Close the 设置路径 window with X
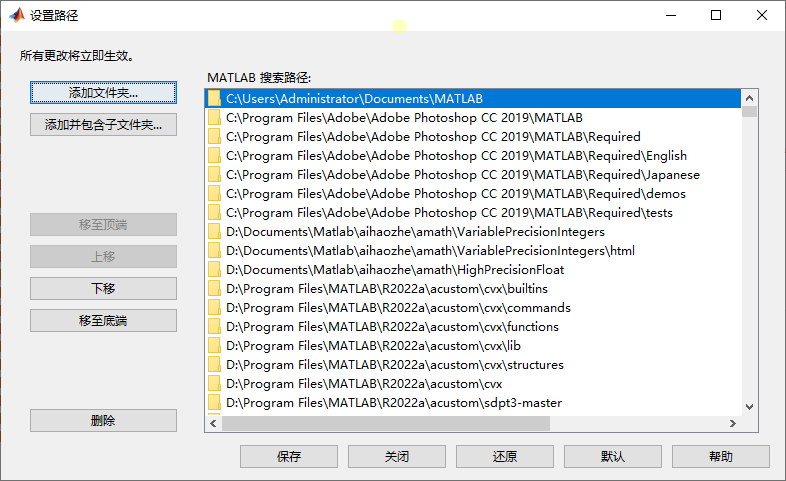 (762, 15)
